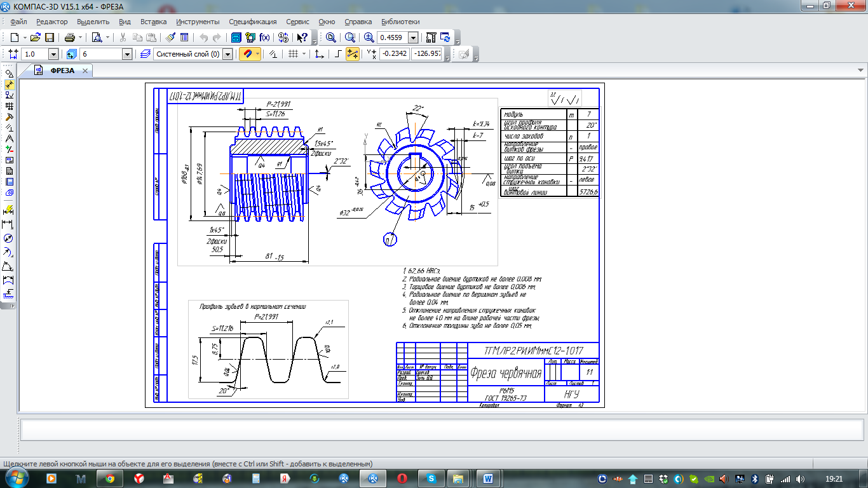
Task: Open the Сервис menu
Action: click(298, 21)
